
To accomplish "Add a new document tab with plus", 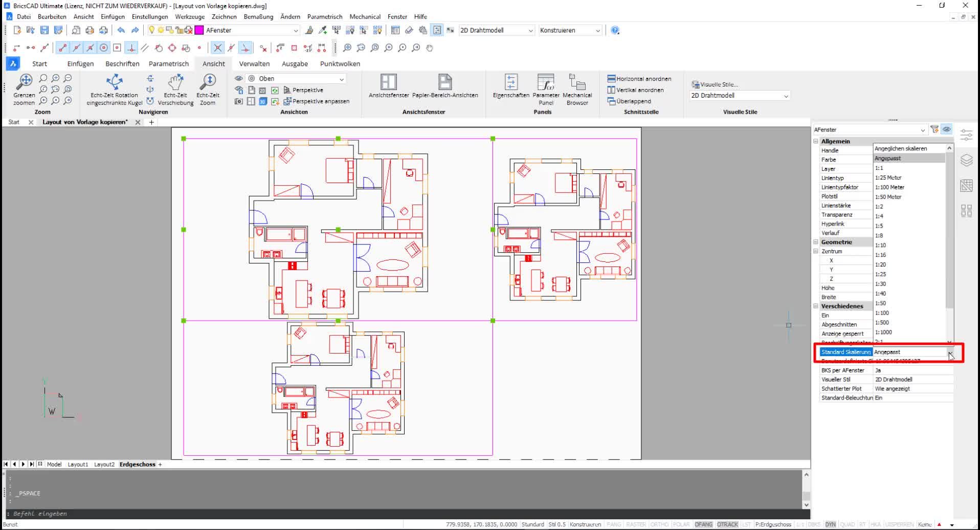I will pyautogui.click(x=151, y=122).
